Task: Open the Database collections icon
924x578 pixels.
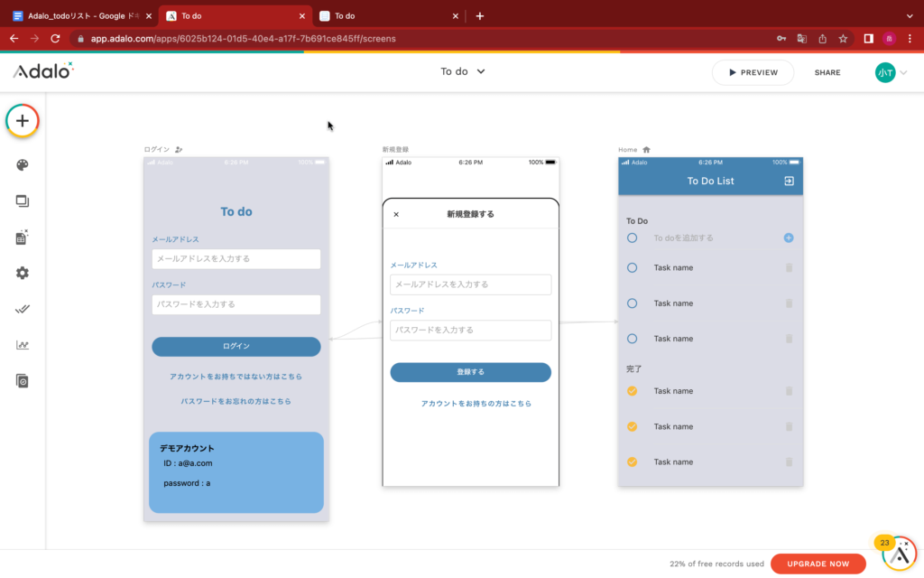Action: coord(23,238)
